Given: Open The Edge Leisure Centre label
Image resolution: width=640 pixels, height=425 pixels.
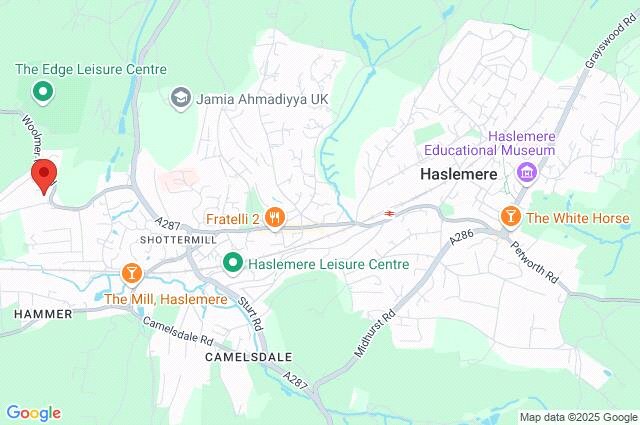Looking at the screenshot, I should click(x=91, y=69).
